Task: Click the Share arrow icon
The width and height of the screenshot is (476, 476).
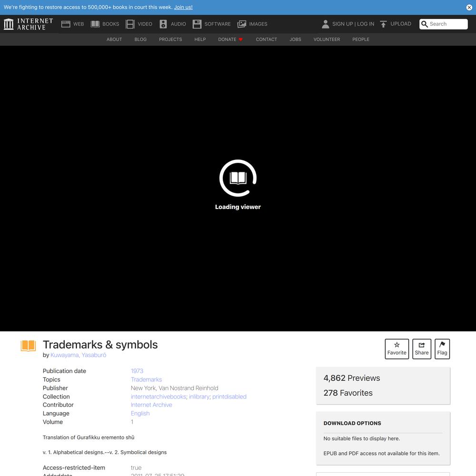Action: tap(422, 345)
